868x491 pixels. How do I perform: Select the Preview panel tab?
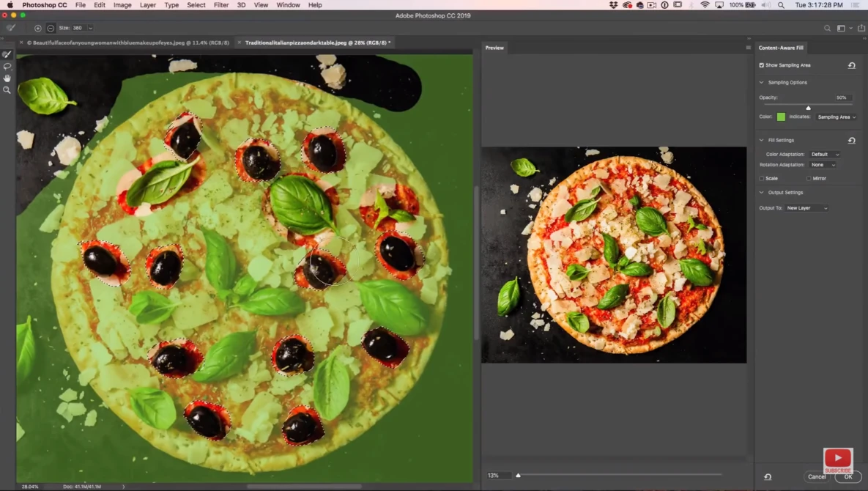pyautogui.click(x=494, y=48)
